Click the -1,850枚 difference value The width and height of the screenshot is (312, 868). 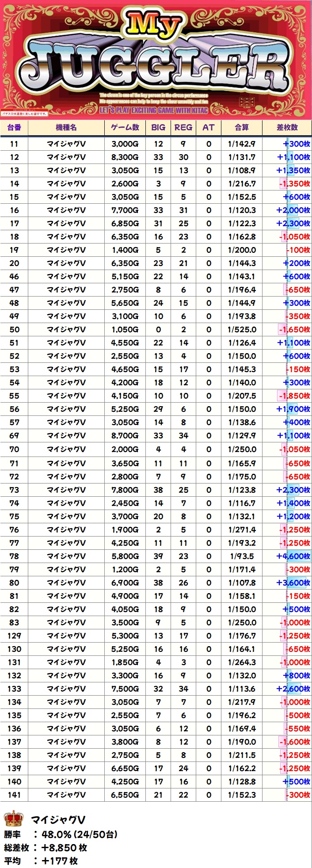(x=294, y=396)
